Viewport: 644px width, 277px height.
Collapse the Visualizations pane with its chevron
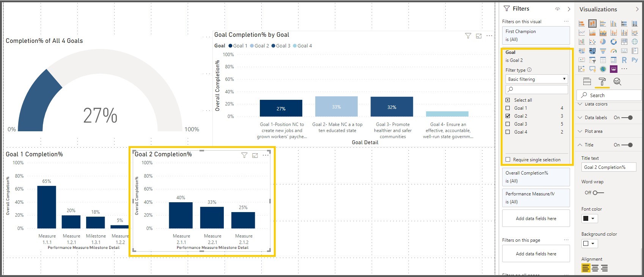637,9
